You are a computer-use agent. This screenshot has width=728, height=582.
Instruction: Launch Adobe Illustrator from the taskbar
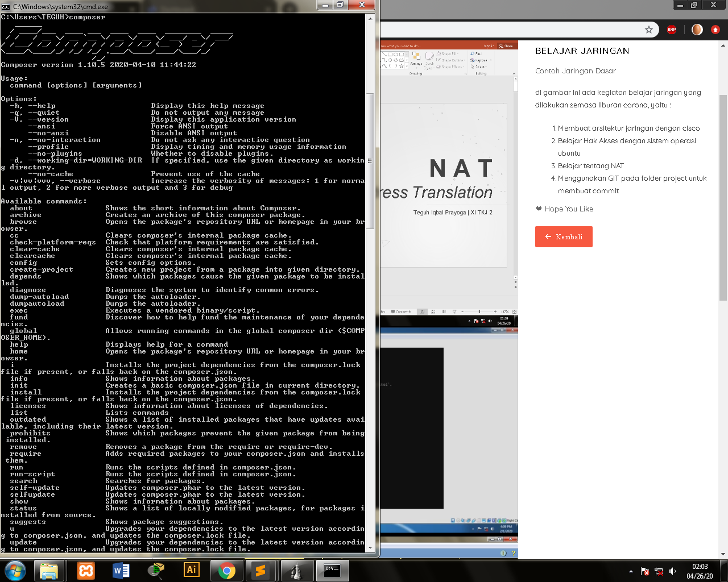point(192,571)
